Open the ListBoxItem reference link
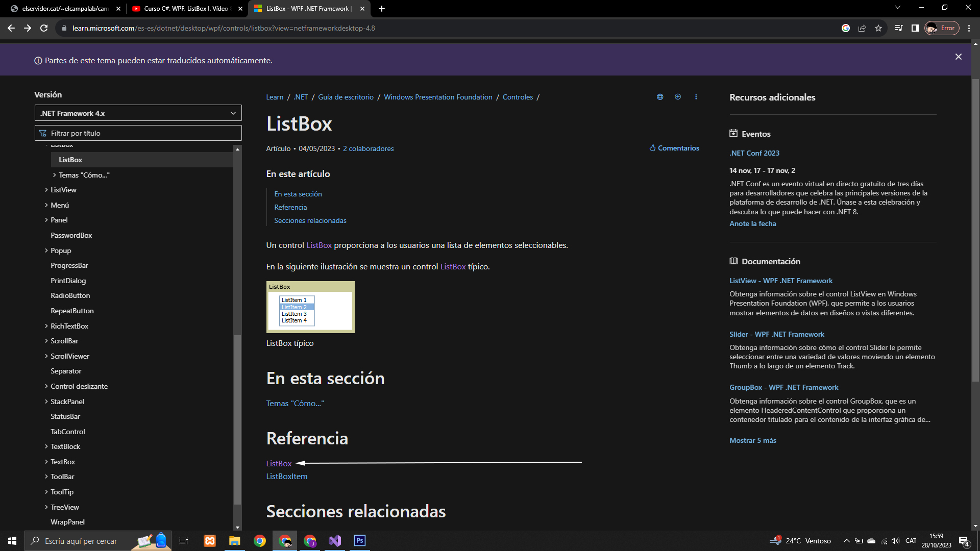This screenshot has width=980, height=551. coord(286,476)
